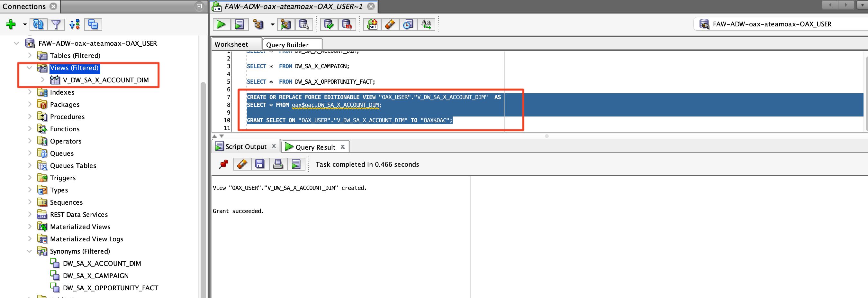Save the Script Output to a file
868x298 pixels.
click(x=260, y=164)
